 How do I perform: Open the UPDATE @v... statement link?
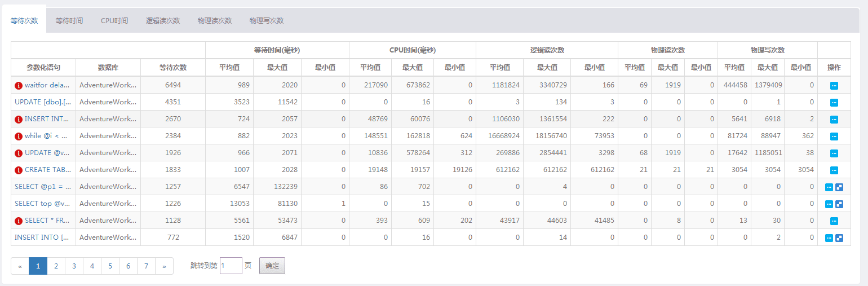47,153
